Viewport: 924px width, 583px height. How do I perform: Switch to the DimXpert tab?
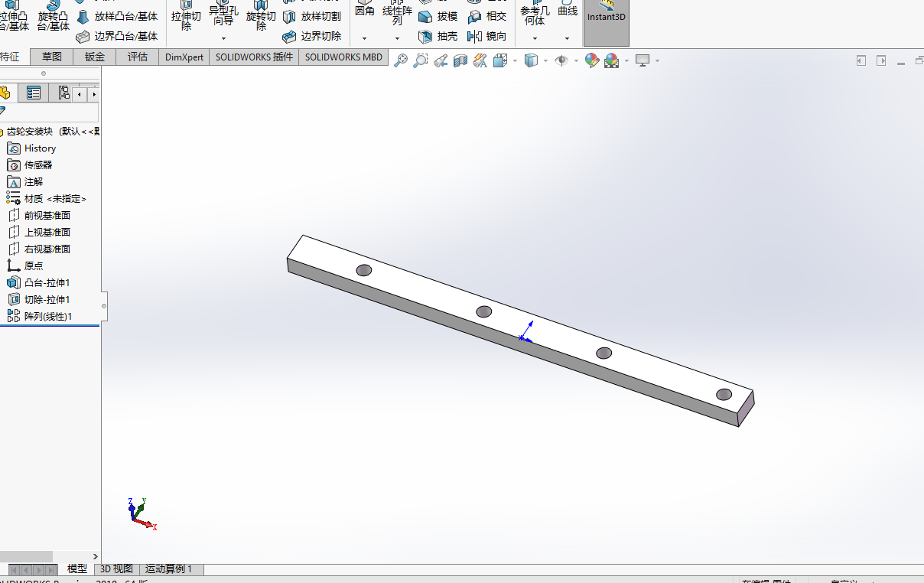click(x=184, y=57)
